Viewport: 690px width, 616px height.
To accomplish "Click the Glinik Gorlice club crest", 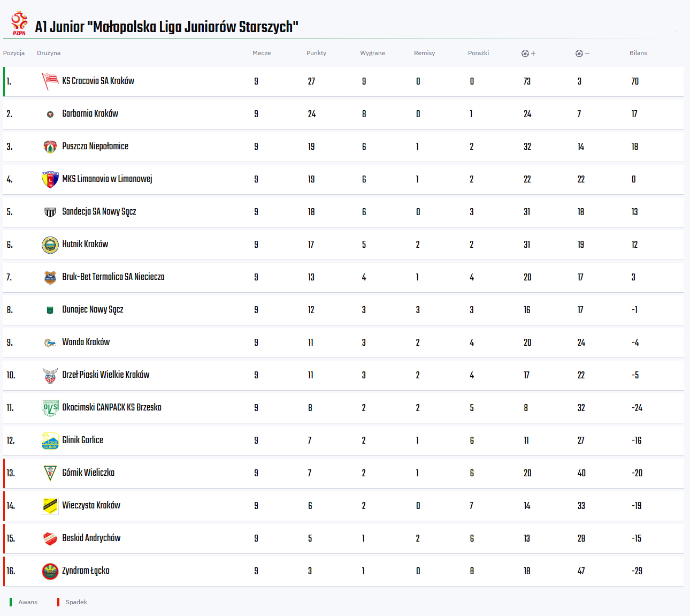I will 50,440.
